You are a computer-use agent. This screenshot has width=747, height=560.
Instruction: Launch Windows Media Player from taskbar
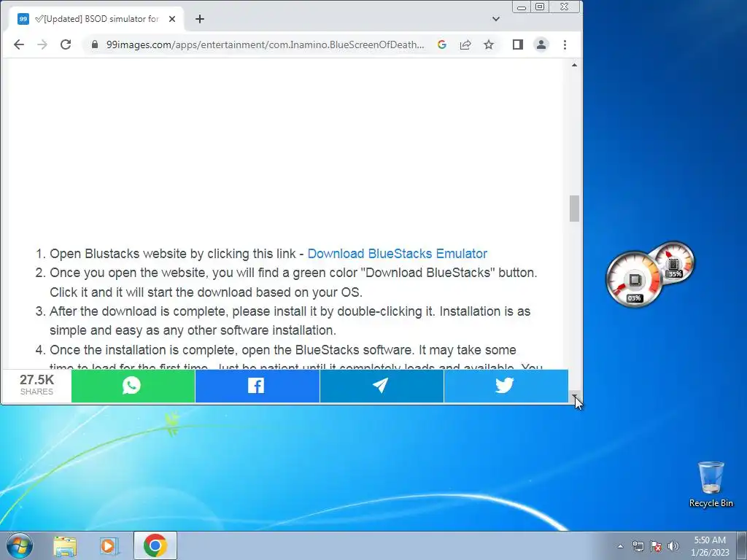coord(108,545)
